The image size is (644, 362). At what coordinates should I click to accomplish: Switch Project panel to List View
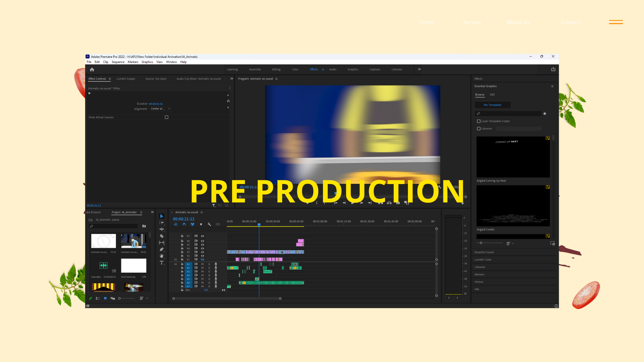pyautogui.click(x=98, y=298)
